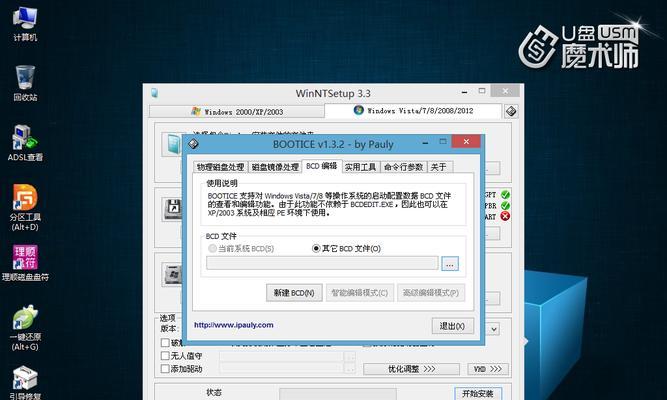Switch to the 关于 tab
Screen dimensions: 667x400
(x=439, y=167)
